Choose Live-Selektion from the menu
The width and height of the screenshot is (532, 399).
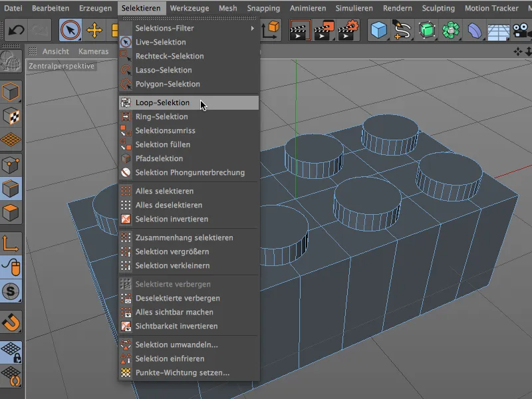coord(189,42)
